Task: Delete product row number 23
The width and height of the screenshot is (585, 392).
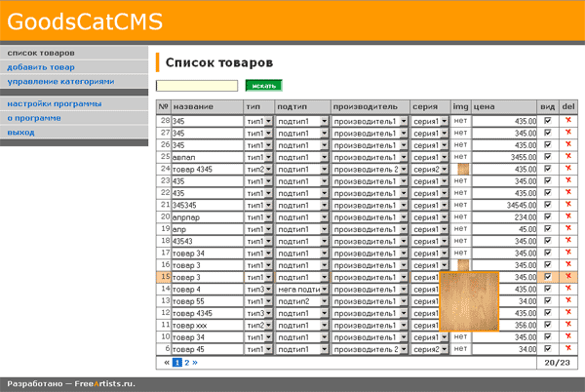Action: 568,180
